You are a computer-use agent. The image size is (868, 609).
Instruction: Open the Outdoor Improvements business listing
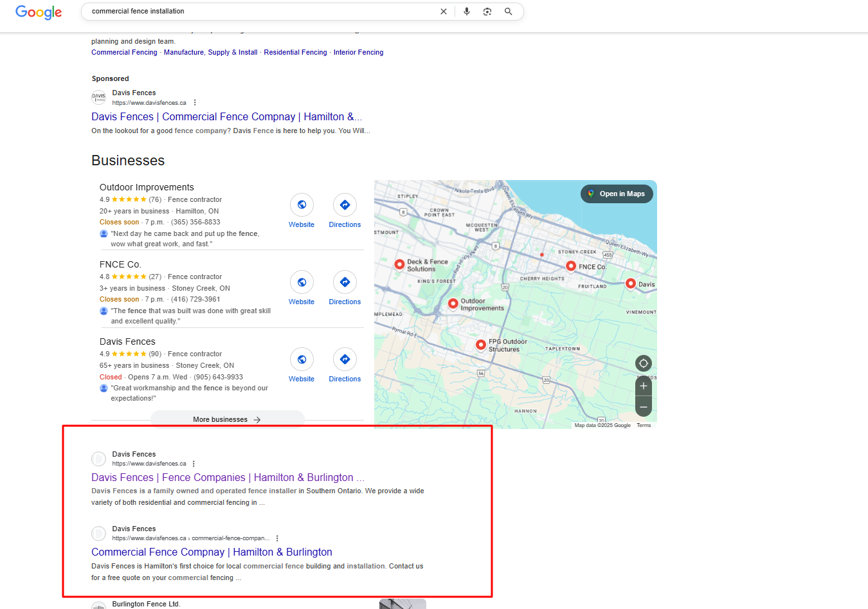tap(147, 187)
